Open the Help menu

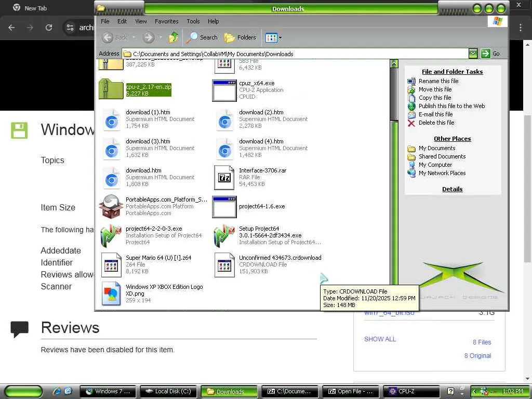(x=214, y=21)
